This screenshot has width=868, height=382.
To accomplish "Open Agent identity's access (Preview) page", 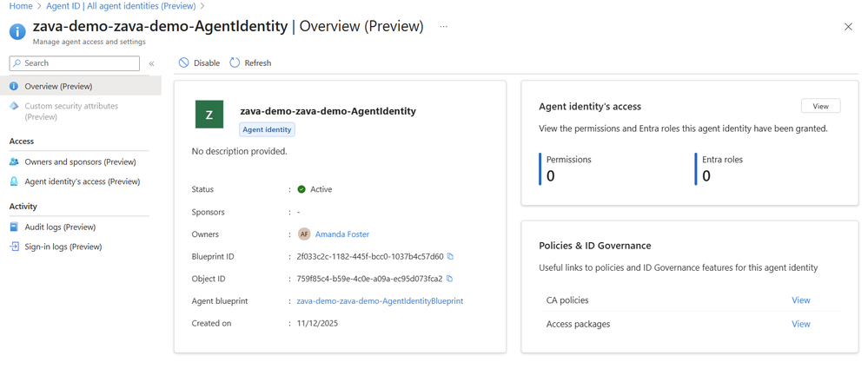I will (x=82, y=181).
